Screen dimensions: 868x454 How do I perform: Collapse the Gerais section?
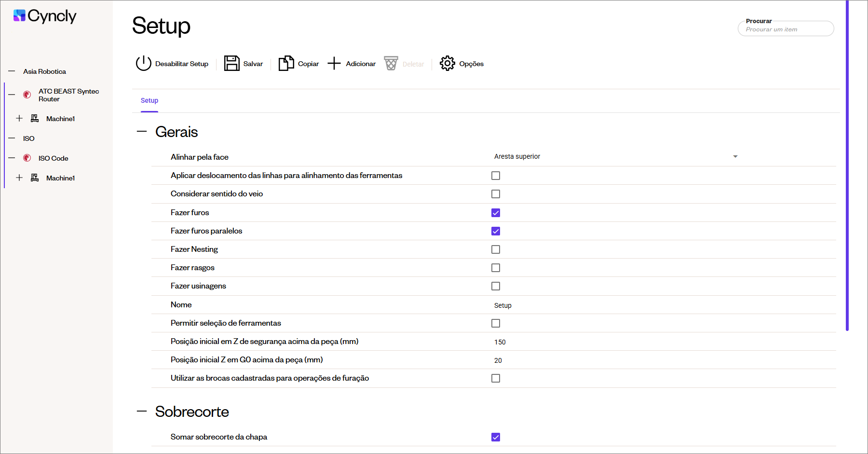tap(142, 131)
